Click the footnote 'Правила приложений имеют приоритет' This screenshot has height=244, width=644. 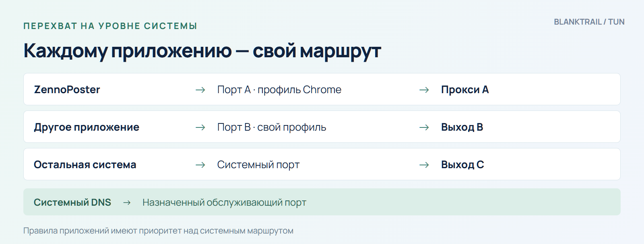tap(158, 231)
